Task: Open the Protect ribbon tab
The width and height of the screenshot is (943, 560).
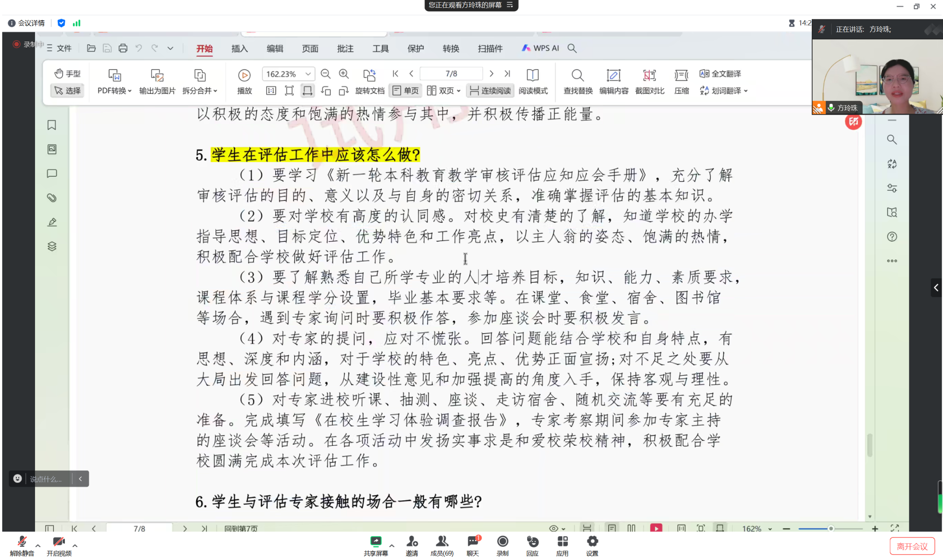Action: (x=415, y=48)
